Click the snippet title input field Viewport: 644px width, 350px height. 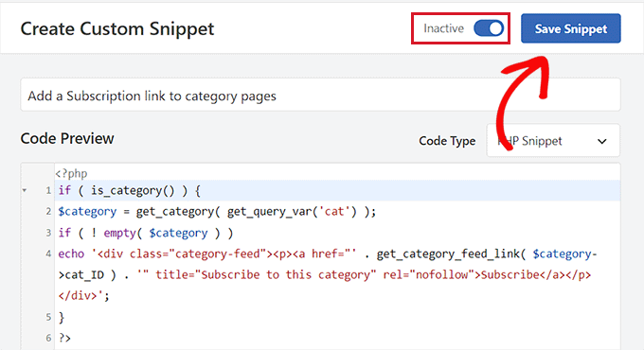click(320, 95)
